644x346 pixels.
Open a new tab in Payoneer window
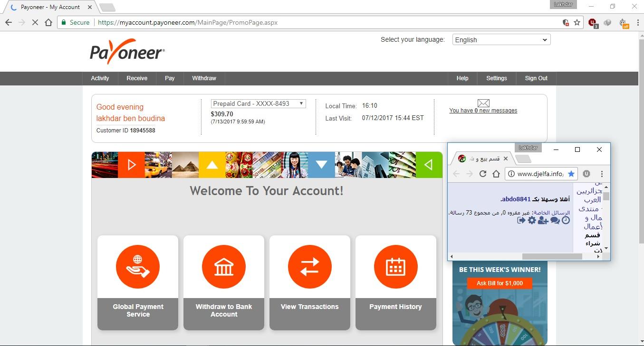point(107,7)
